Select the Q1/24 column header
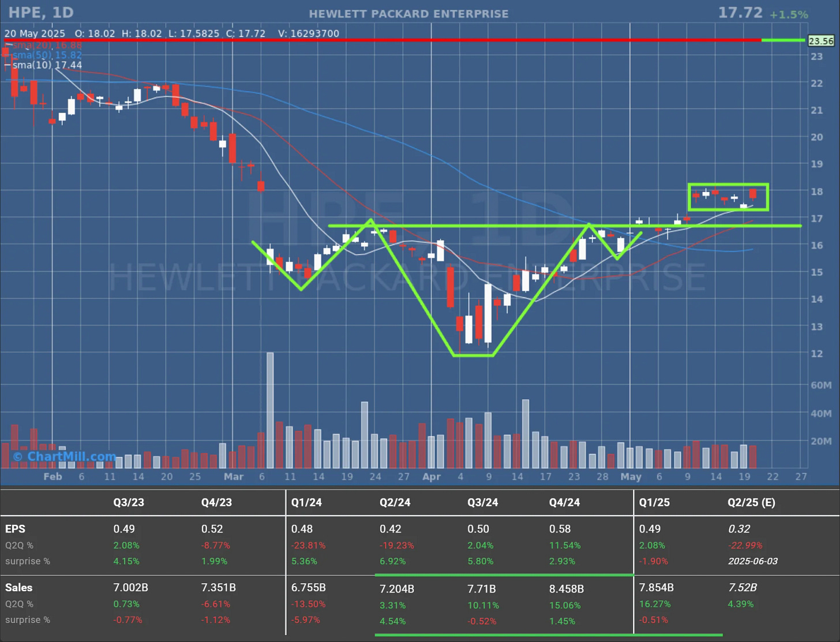 (x=306, y=502)
